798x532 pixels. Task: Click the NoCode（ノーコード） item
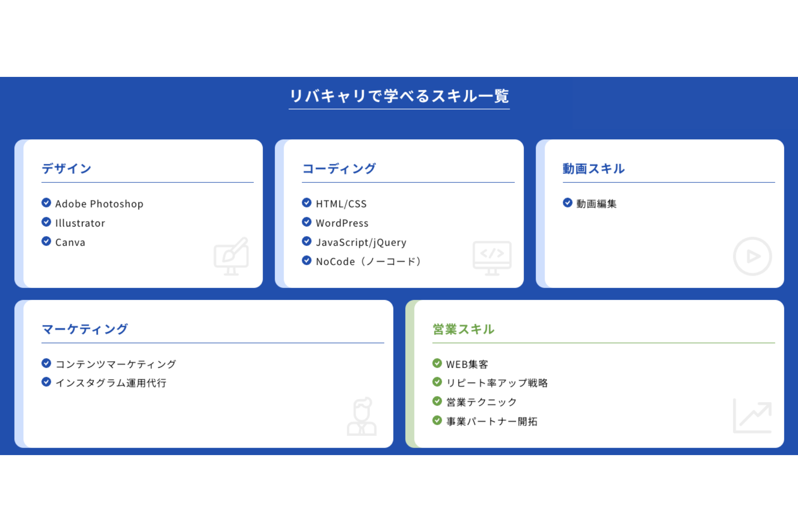369,261
